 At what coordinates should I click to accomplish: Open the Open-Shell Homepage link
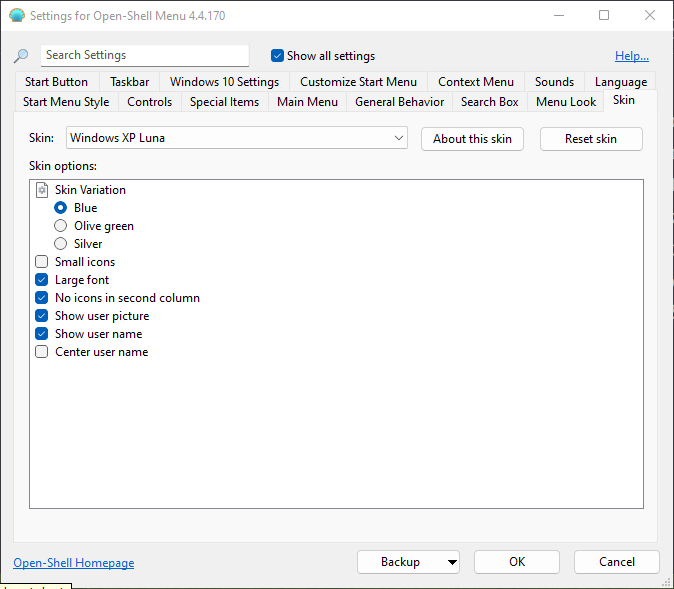[x=74, y=563]
